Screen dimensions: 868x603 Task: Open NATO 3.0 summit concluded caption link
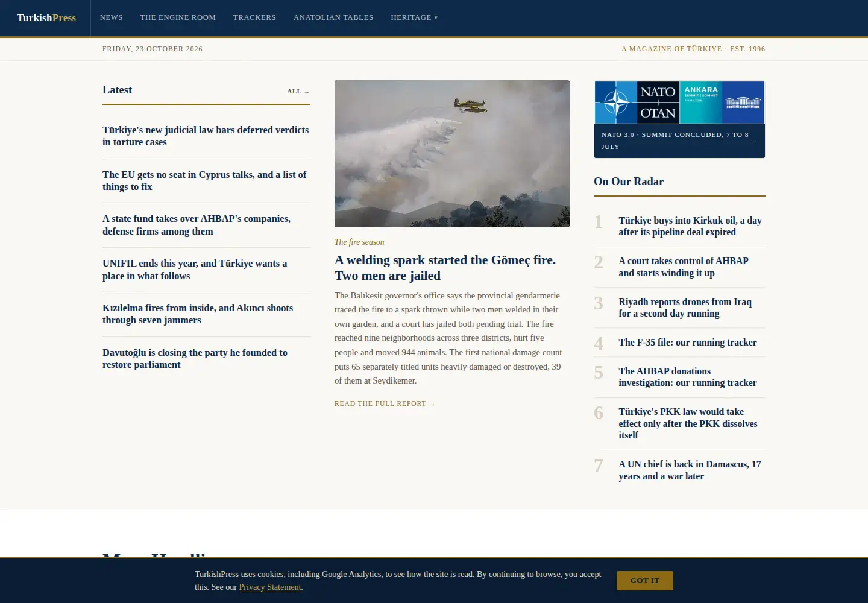pos(679,141)
